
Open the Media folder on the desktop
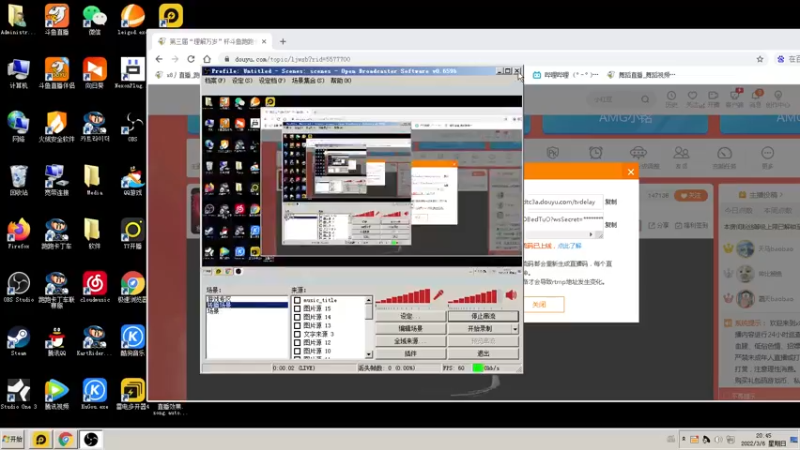click(x=94, y=180)
